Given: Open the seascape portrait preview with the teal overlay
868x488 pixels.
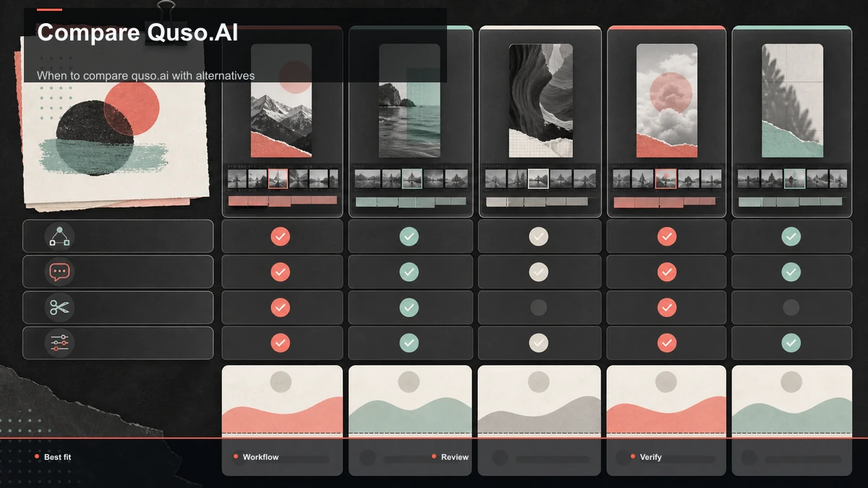Looking at the screenshot, I should click(409, 100).
